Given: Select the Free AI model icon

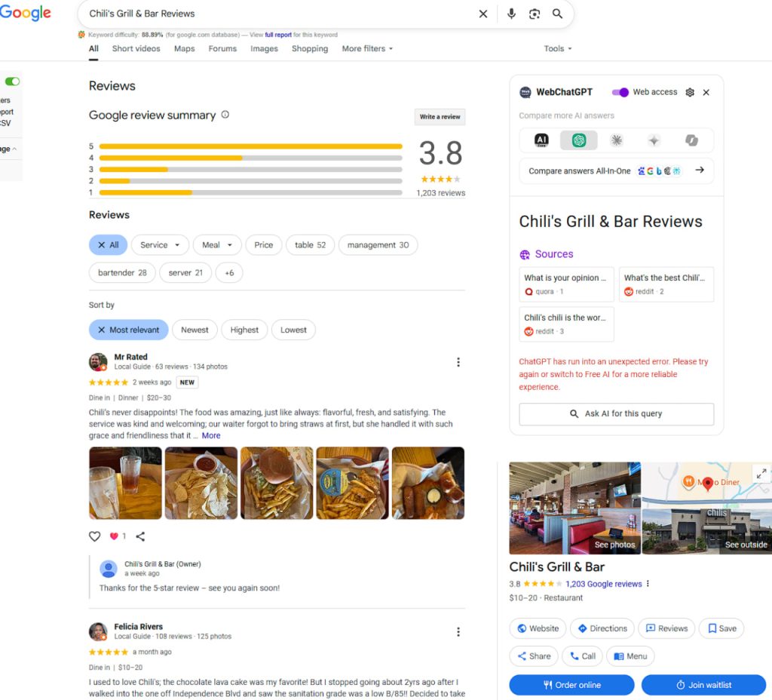Looking at the screenshot, I should pos(541,140).
